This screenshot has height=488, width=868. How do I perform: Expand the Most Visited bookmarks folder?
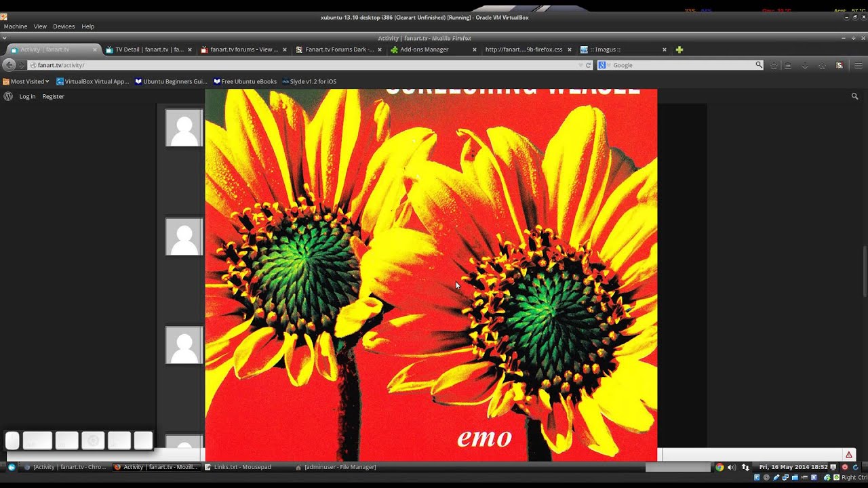(x=26, y=81)
